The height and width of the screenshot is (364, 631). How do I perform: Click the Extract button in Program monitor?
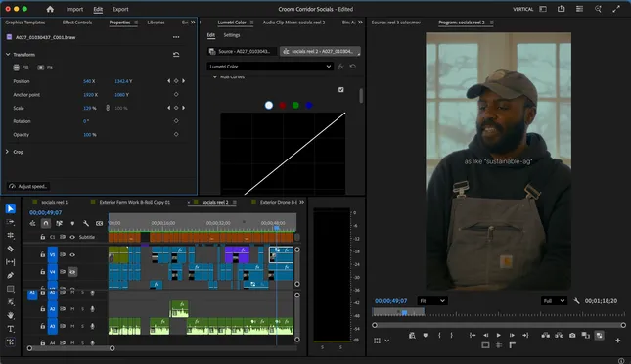559,335
